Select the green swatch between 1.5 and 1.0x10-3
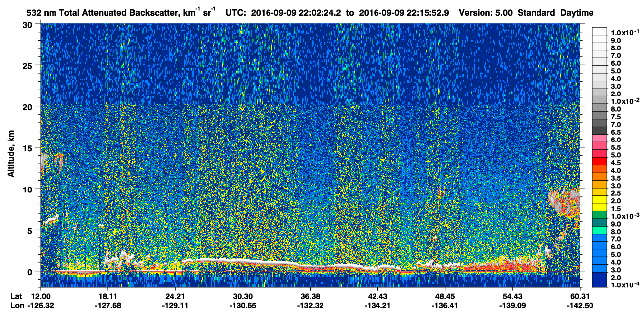The image size is (644, 330). point(599,215)
